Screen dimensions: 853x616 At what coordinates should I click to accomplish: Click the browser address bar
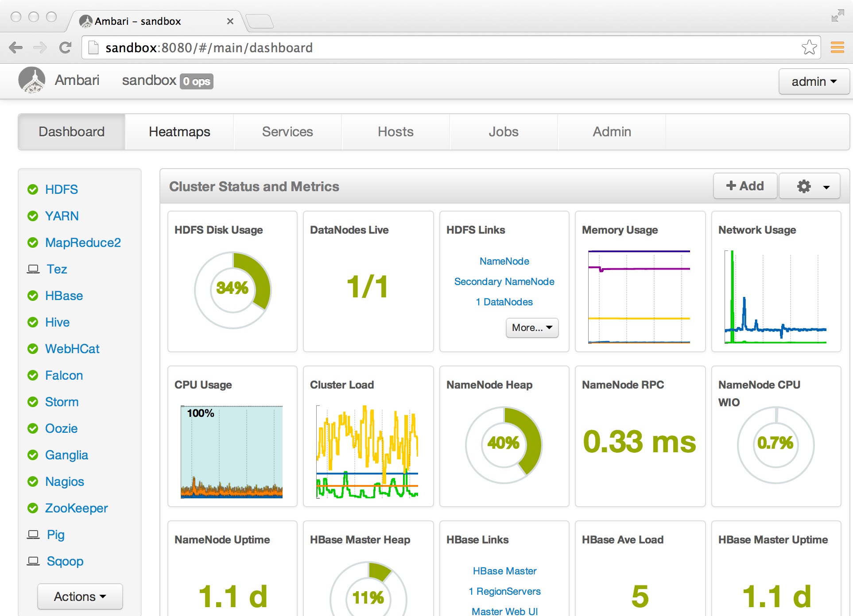pyautogui.click(x=443, y=47)
